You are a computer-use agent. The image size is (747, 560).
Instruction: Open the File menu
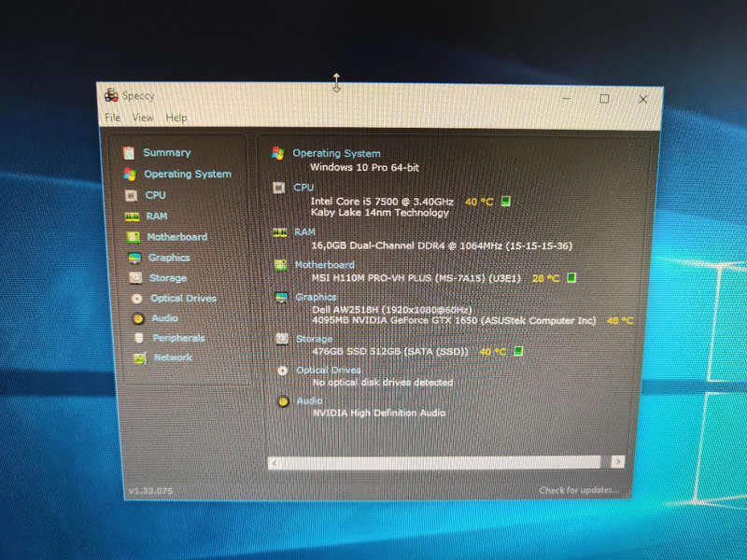[112, 118]
